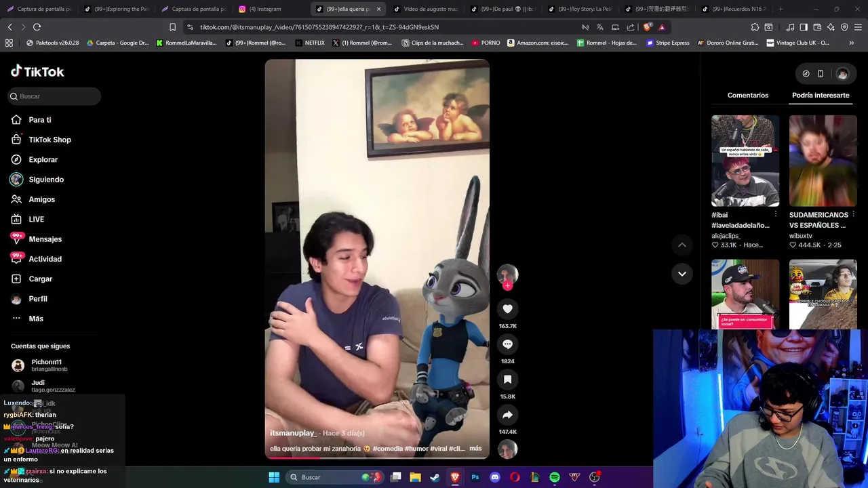The height and width of the screenshot is (488, 868).
Task: Open the Stripe Express bookmark
Action: (x=668, y=43)
